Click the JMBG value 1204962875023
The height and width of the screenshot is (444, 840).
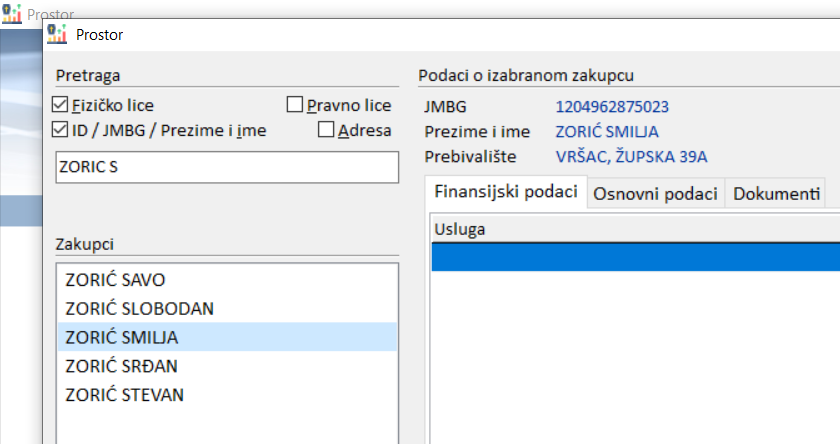[612, 106]
